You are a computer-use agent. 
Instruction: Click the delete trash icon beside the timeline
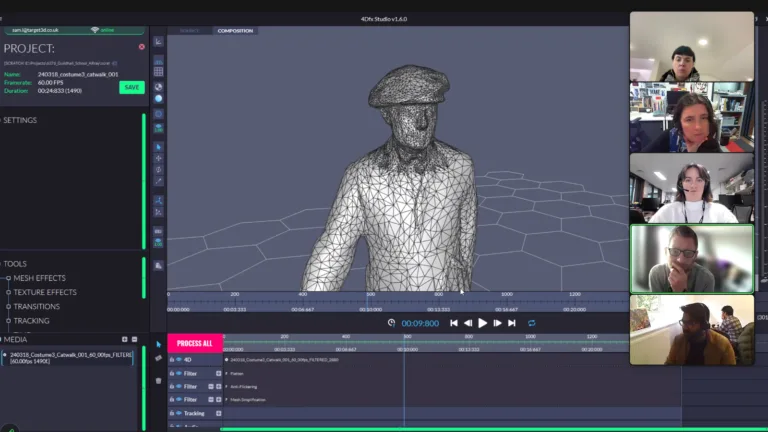tap(158, 380)
